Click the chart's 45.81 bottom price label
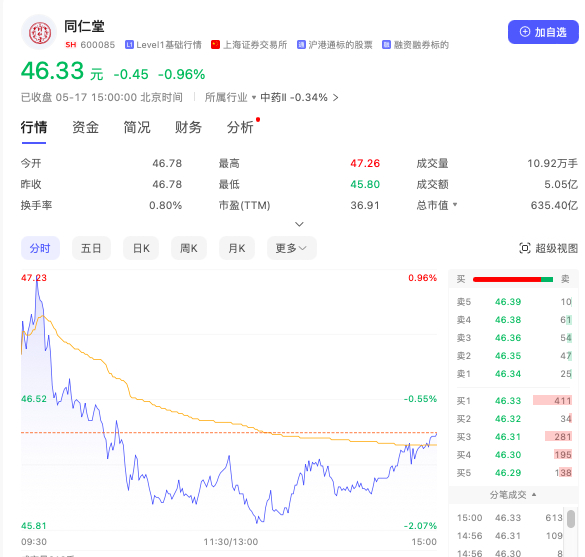Screen dimensions: 585x557 pyautogui.click(x=34, y=526)
